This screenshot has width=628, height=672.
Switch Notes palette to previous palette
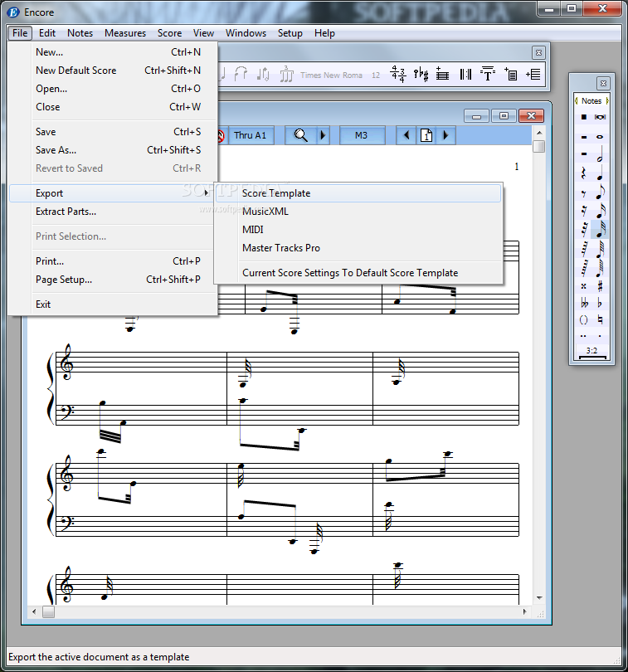pos(576,100)
